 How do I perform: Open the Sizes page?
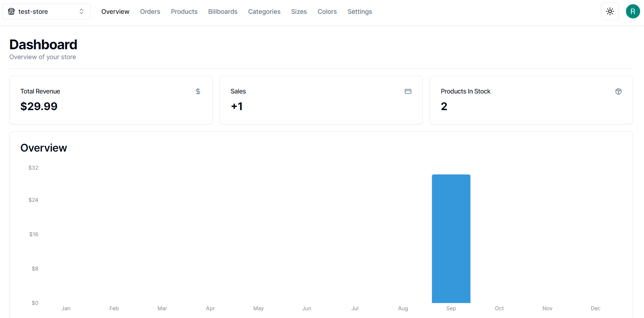[x=299, y=12]
